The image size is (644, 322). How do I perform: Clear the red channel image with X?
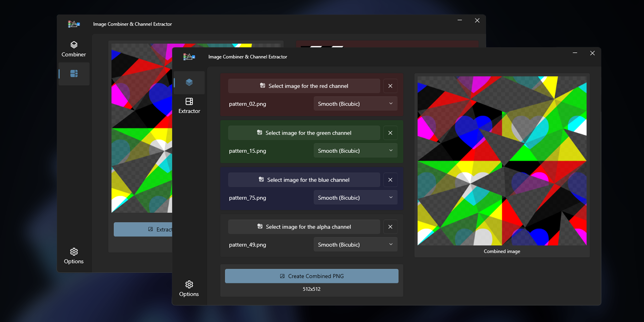tap(390, 86)
